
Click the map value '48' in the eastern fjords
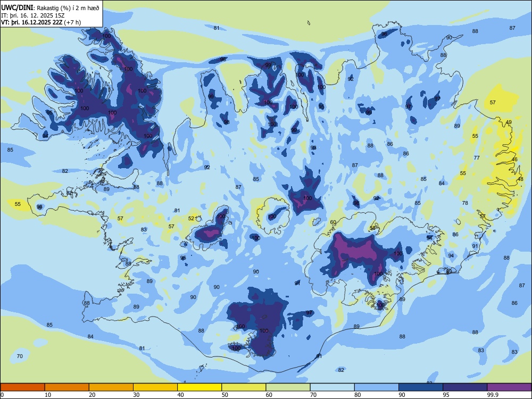pos(520,179)
